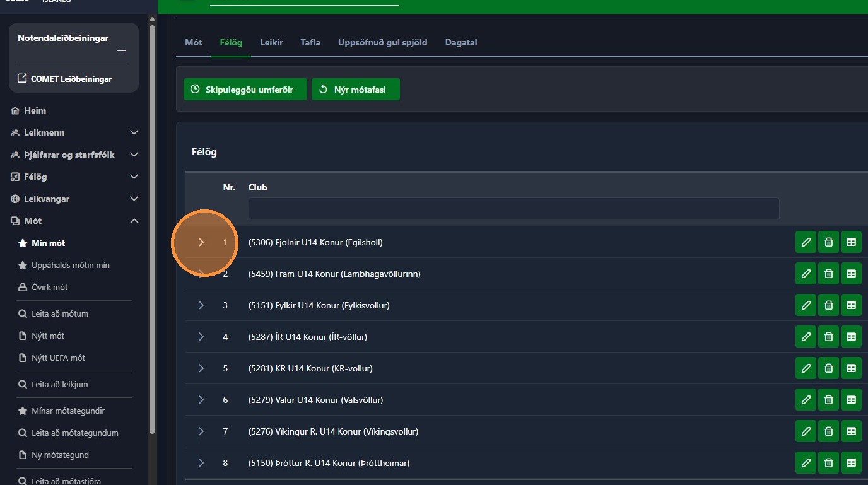
Task: Click the Nr. column header
Action: [x=229, y=187]
